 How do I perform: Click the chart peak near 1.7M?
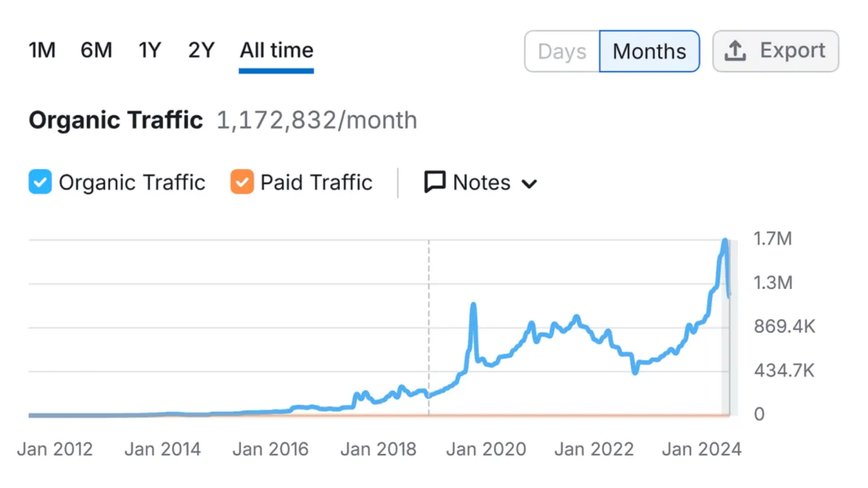tap(725, 241)
